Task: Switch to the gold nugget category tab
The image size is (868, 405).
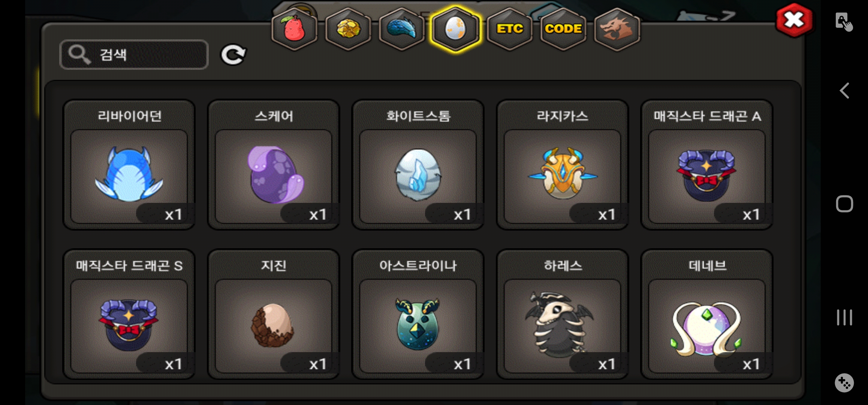Action: coord(348,29)
